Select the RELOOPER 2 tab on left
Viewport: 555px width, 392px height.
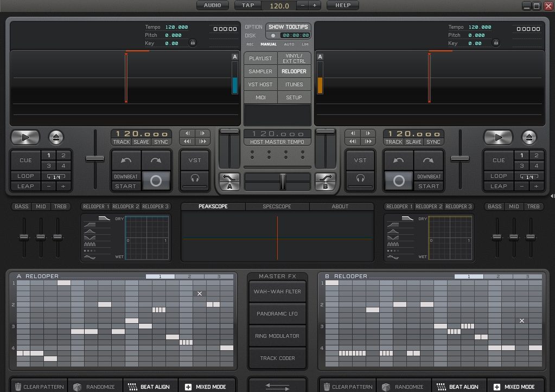[x=125, y=207]
